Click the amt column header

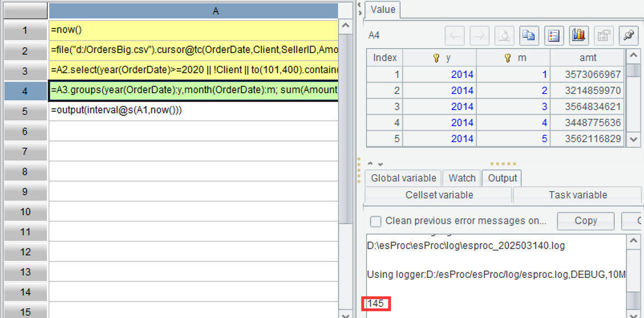587,58
